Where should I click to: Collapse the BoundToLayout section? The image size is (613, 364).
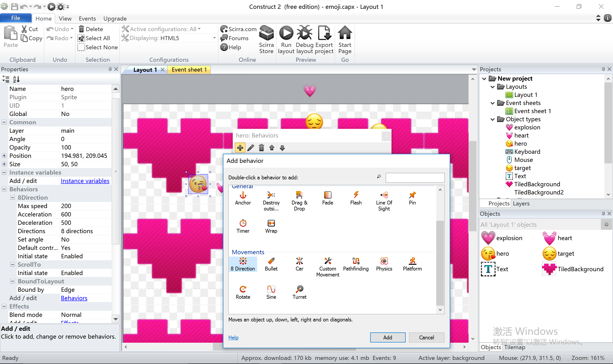click(12, 281)
